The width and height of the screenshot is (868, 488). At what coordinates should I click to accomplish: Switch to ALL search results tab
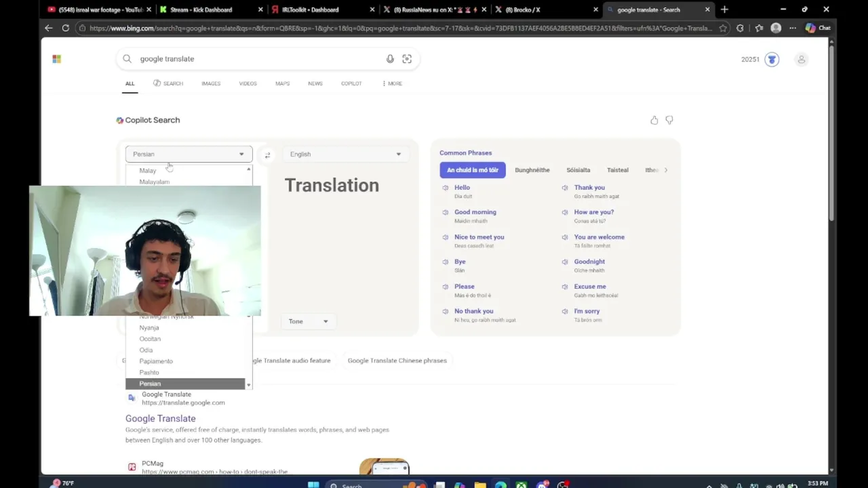tap(130, 83)
